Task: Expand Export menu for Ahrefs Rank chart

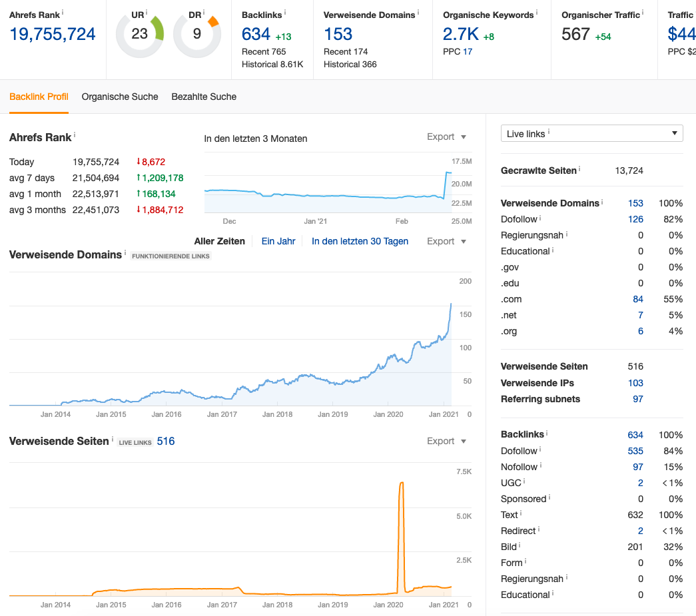Action: [x=446, y=137]
